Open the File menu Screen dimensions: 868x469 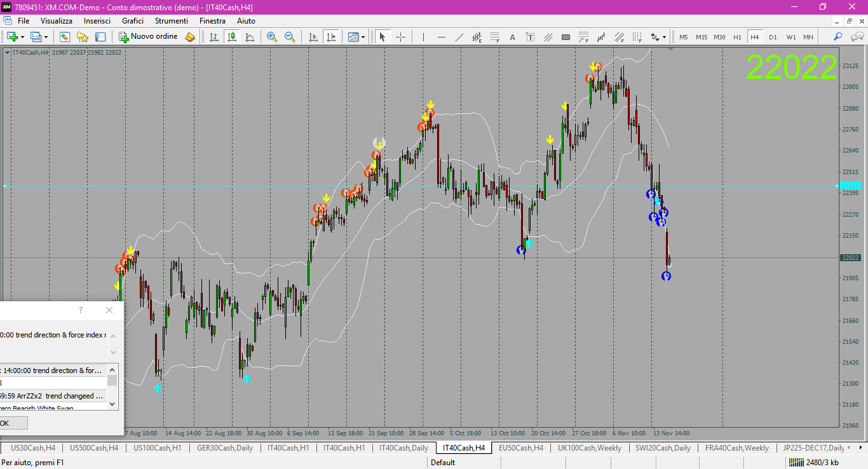click(x=24, y=21)
